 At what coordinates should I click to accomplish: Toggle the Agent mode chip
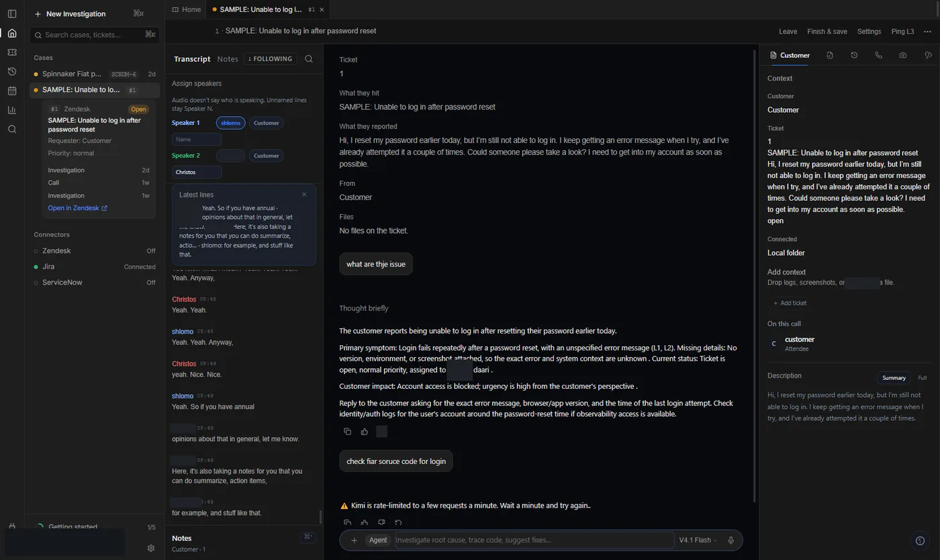pos(377,540)
